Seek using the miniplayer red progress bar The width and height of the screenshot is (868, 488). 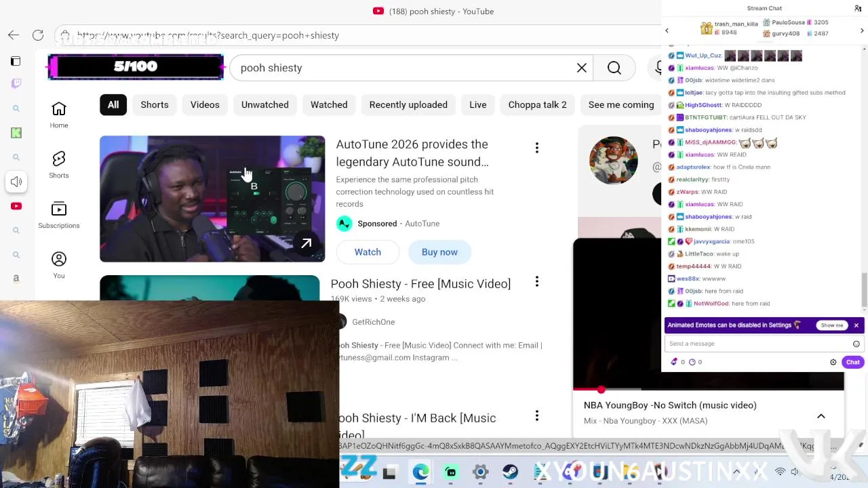click(709, 390)
